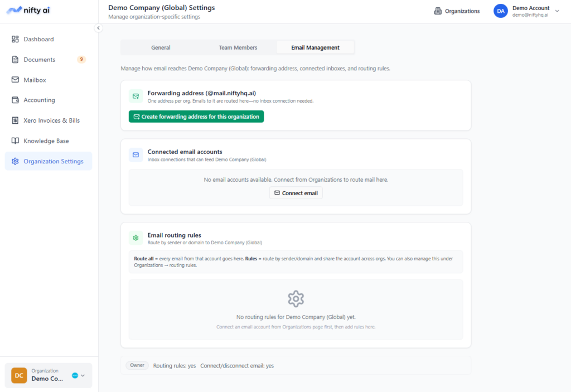This screenshot has height=392, width=571.
Task: Click the 'Connected email accounts' heading
Action: 185,152
